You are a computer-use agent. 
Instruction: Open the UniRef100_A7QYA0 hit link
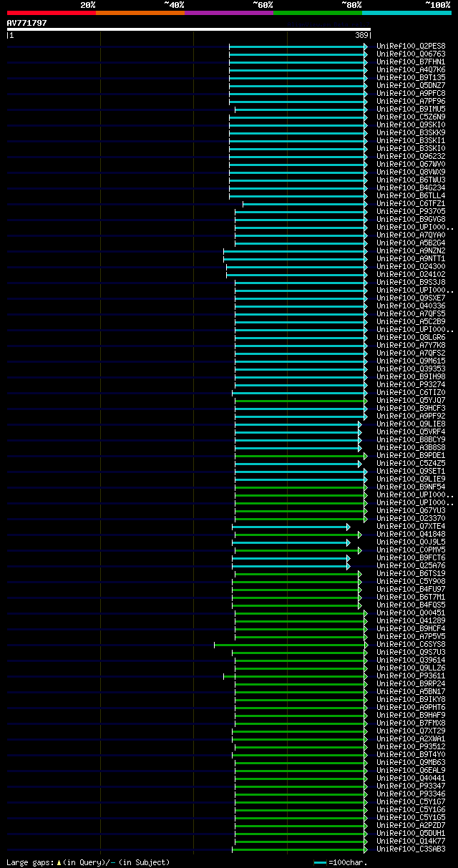pos(411,235)
